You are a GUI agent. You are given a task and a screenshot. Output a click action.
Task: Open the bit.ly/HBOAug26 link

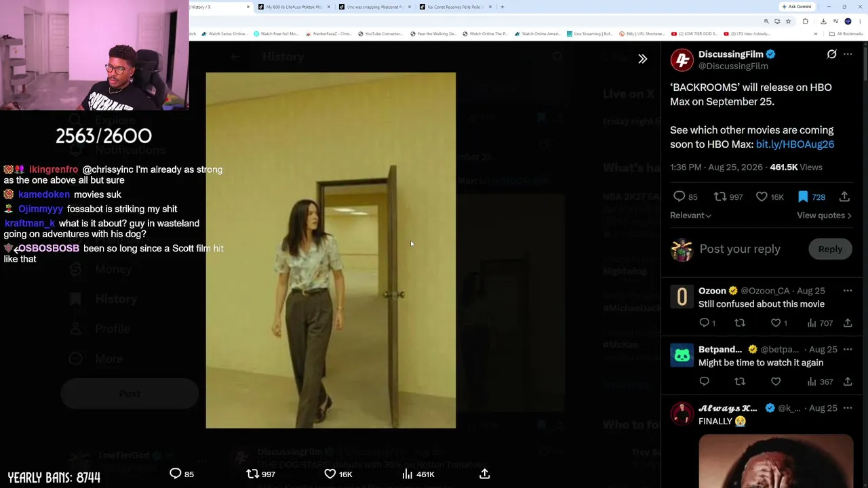click(795, 144)
